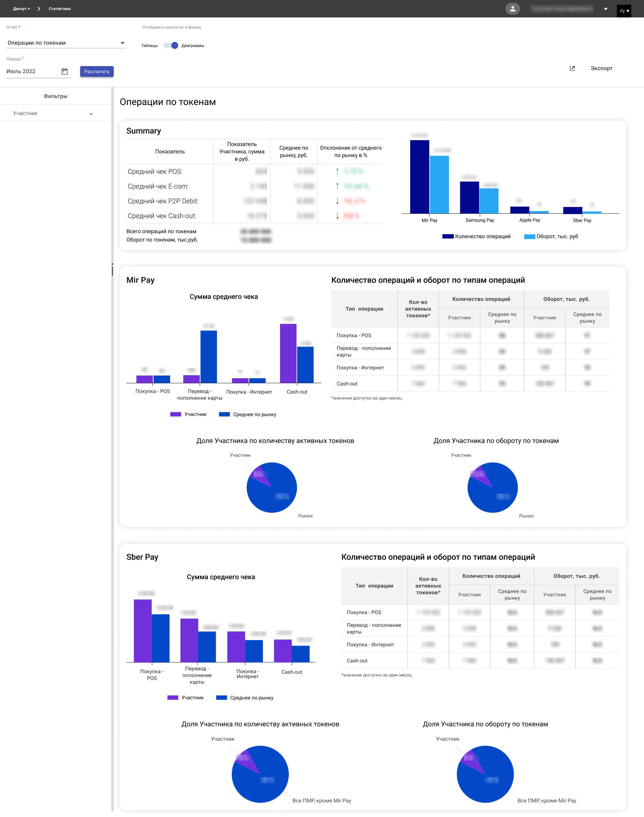Open the calendar date picker icon
This screenshot has width=644, height=817.
pyautogui.click(x=64, y=71)
